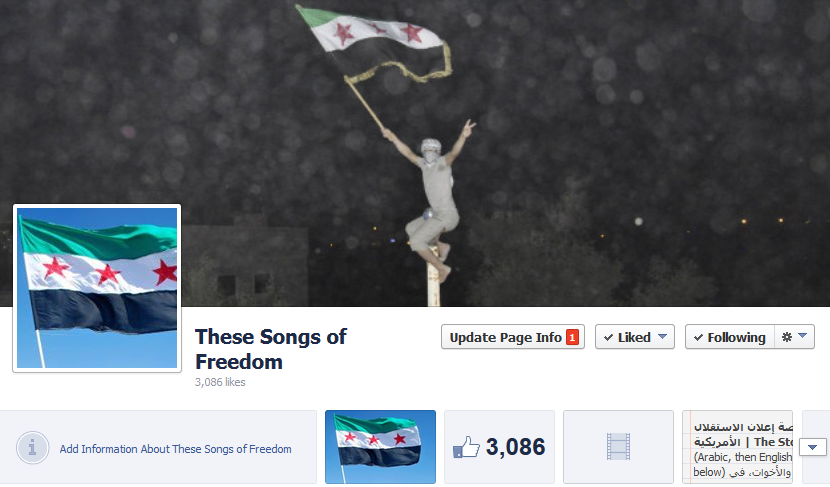Open dropdown arrow next to gear icon

click(802, 336)
